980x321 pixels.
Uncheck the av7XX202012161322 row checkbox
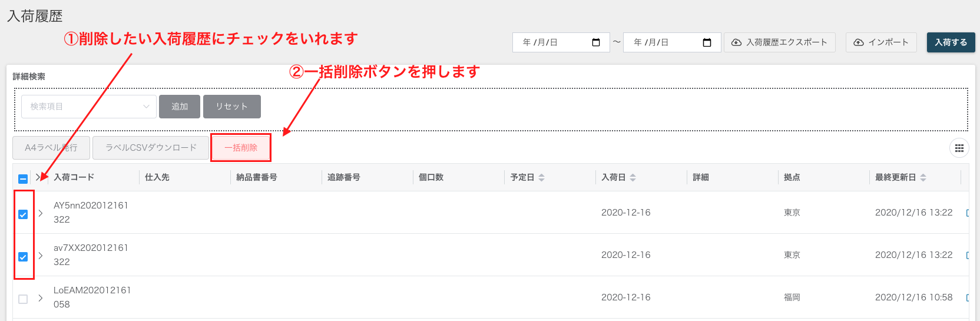23,257
